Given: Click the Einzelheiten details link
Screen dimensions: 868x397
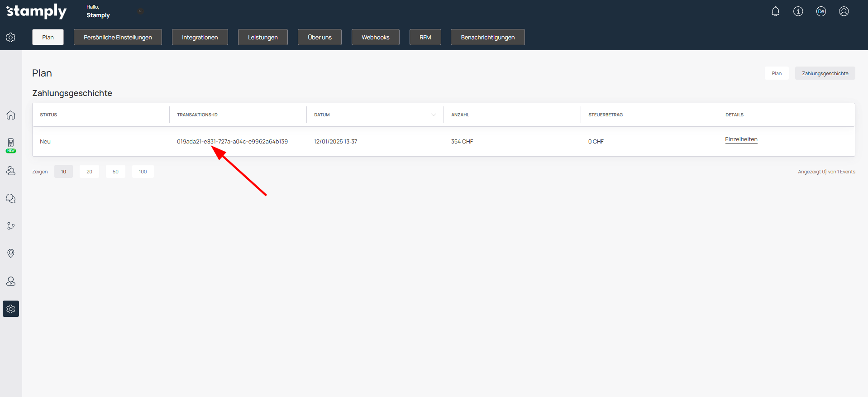Looking at the screenshot, I should 741,139.
